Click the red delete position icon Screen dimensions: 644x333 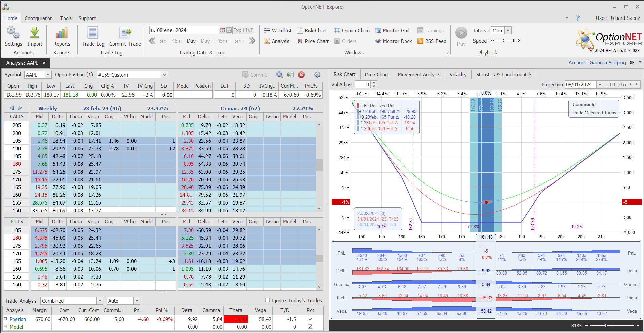(301, 75)
